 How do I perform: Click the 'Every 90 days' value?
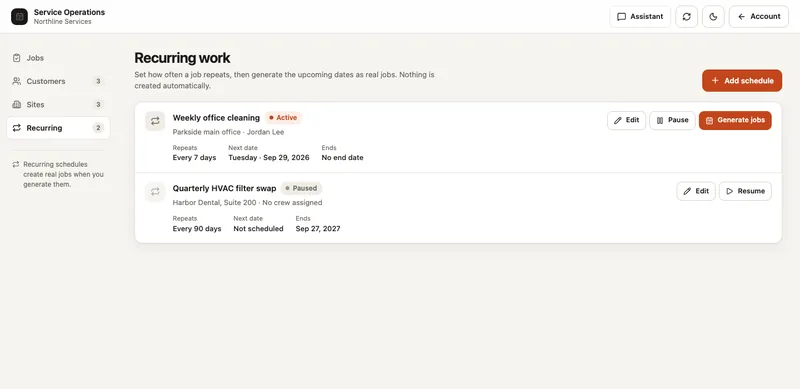(x=197, y=229)
